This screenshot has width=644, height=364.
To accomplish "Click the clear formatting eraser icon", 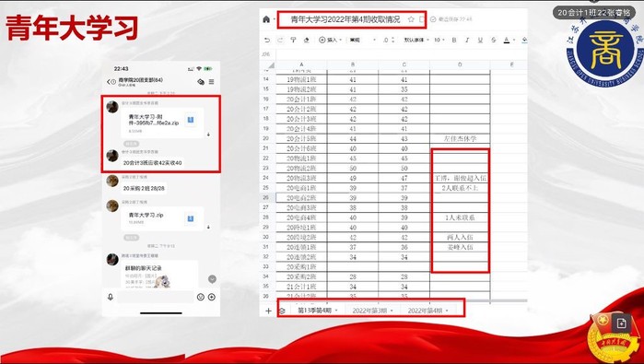I will [306, 40].
